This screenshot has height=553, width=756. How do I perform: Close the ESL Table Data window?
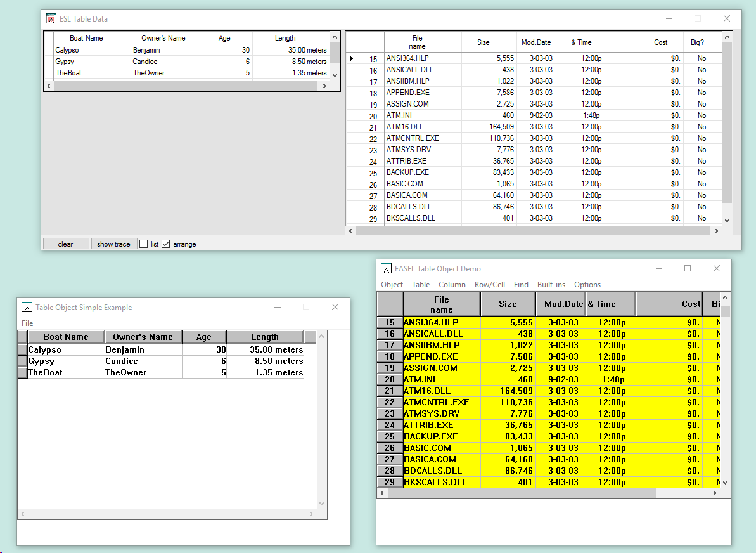(x=727, y=19)
